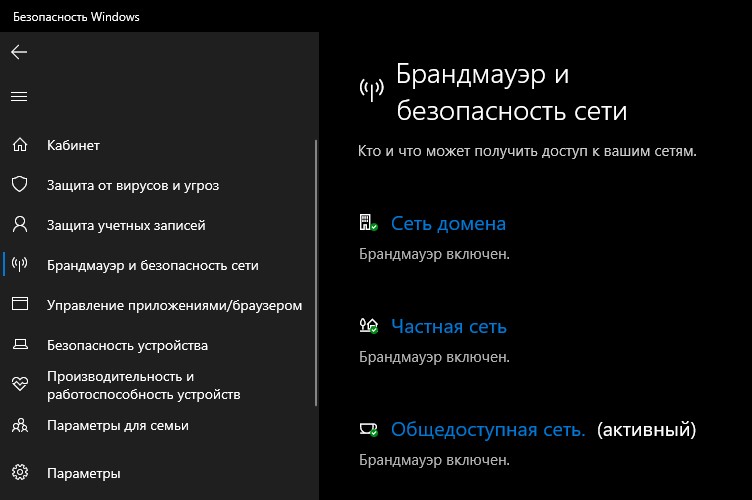
Task: Go back with the left arrow button
Action: tap(19, 52)
